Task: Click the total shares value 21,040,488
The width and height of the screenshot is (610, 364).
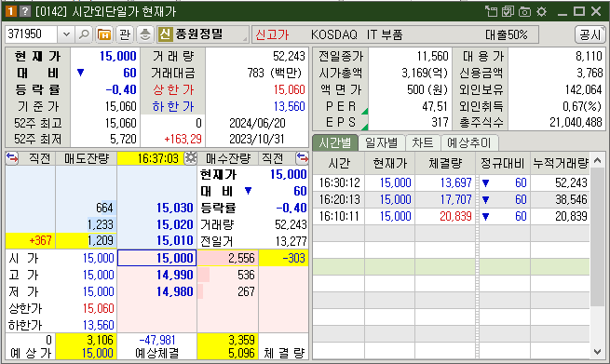Action: point(576,123)
